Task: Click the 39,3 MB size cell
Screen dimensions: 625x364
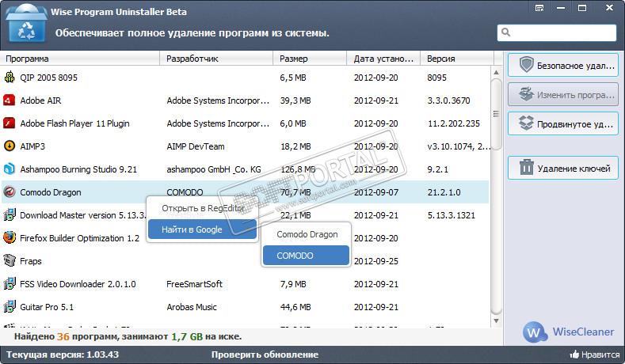Action: [x=295, y=100]
